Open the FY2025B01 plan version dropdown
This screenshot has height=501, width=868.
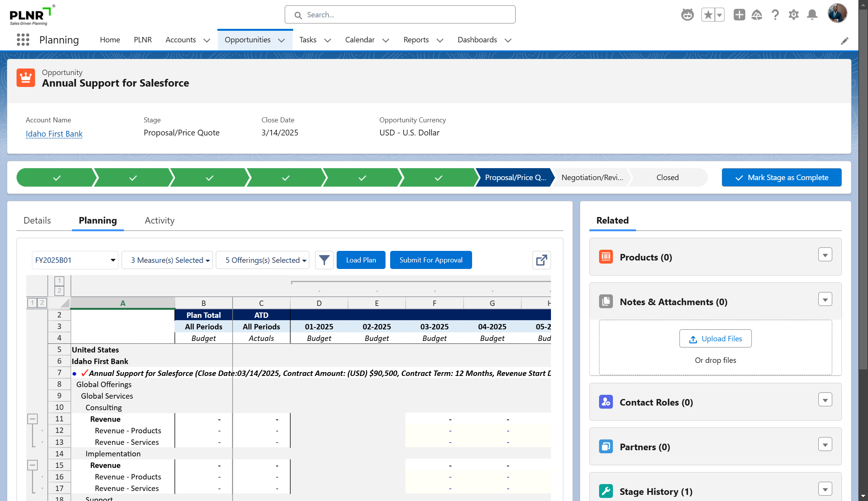(75, 260)
